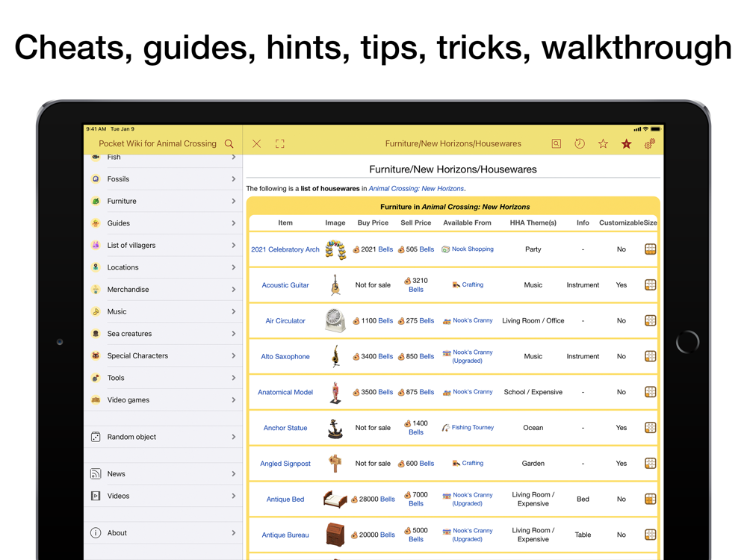Close the article with the X icon
The height and width of the screenshot is (560, 747).
coord(256,144)
